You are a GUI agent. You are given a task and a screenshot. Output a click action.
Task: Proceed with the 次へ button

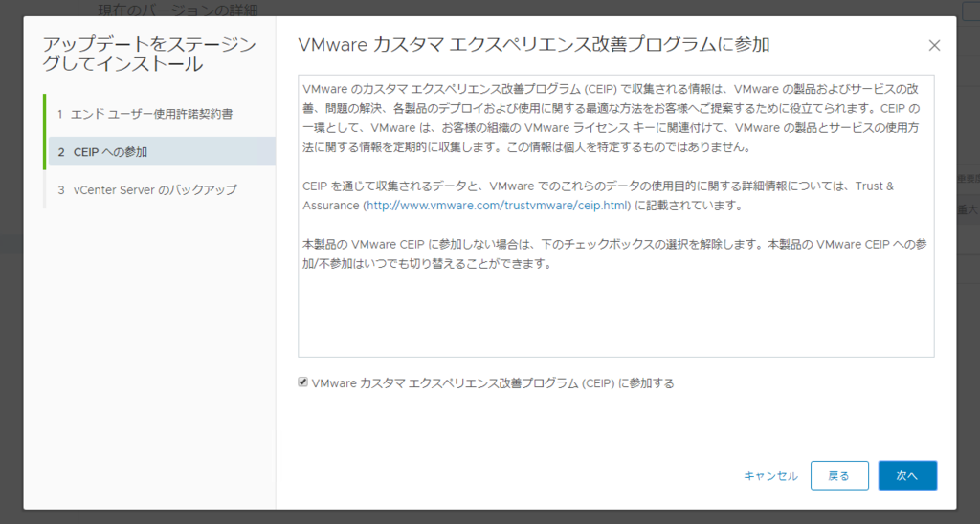(907, 476)
